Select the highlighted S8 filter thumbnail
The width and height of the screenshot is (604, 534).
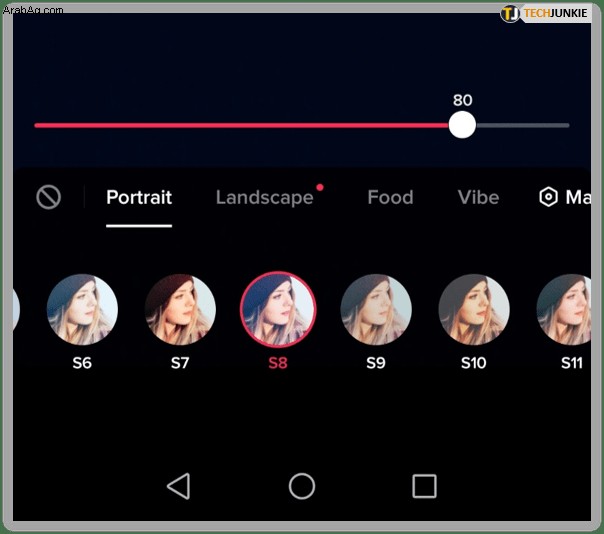(278, 309)
